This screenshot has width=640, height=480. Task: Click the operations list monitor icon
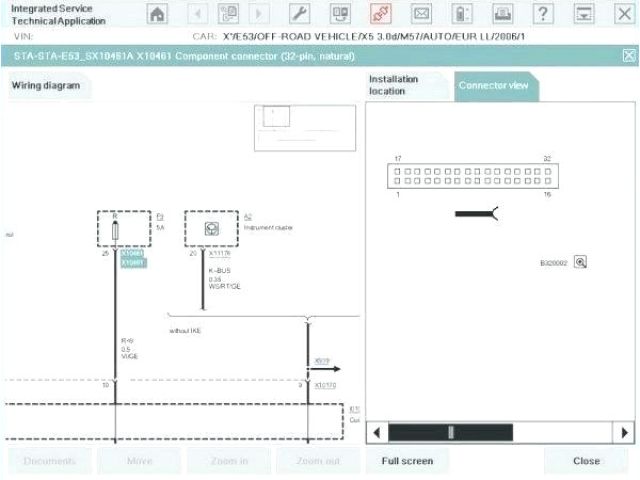(340, 14)
